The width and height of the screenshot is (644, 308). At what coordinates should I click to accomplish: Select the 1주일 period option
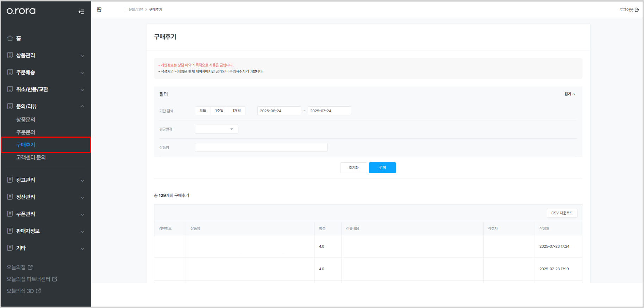tap(219, 111)
